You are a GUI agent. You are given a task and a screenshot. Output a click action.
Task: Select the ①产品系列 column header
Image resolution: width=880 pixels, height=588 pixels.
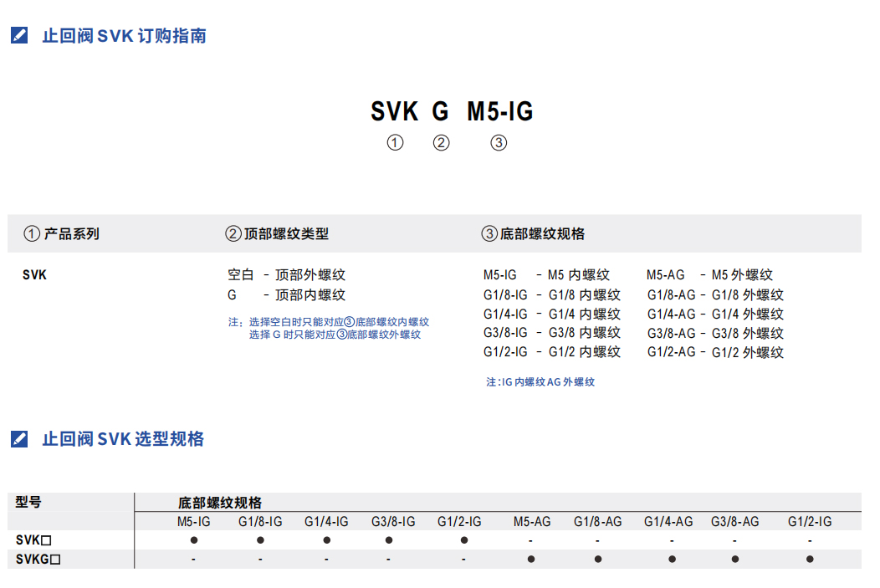tap(61, 233)
